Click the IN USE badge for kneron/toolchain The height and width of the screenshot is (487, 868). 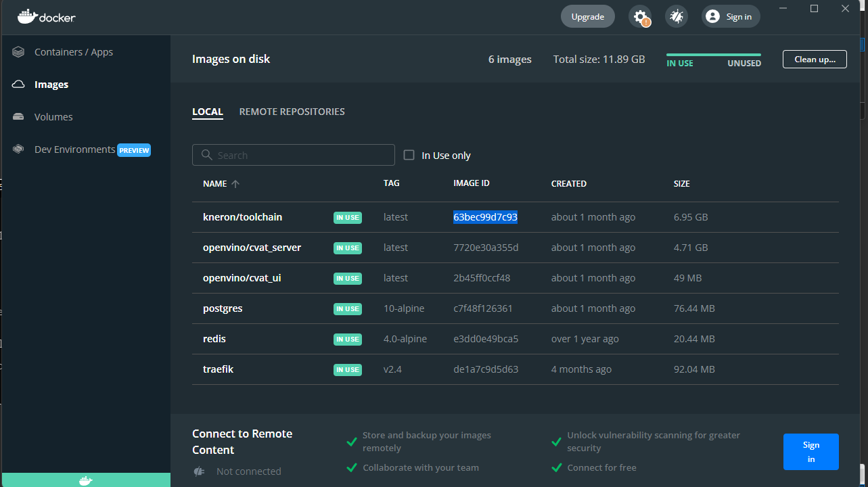[x=348, y=218]
